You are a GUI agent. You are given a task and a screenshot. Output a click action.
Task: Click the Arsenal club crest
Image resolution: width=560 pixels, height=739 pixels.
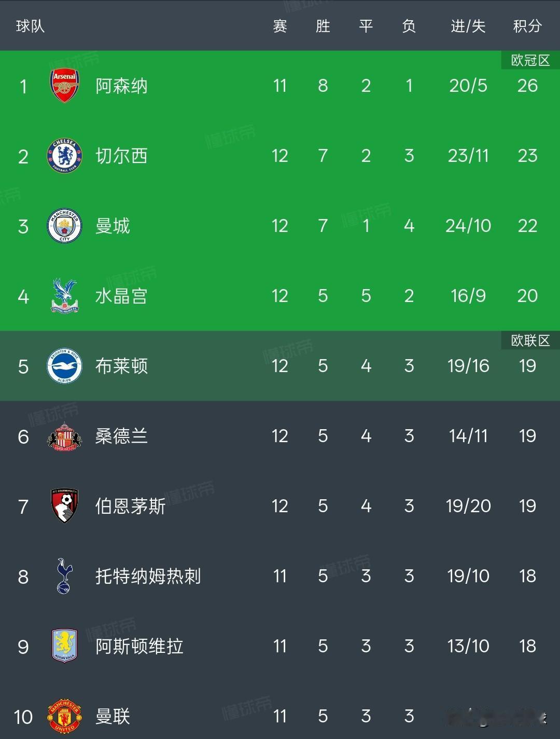pyautogui.click(x=64, y=86)
